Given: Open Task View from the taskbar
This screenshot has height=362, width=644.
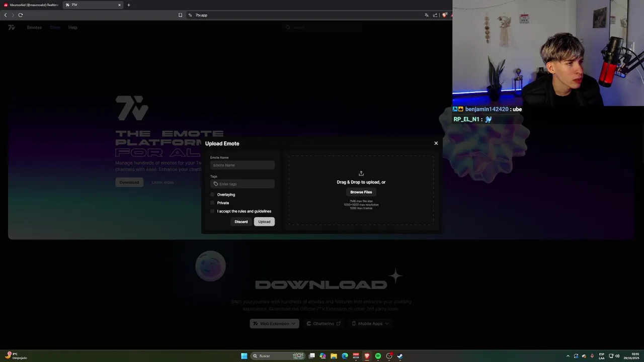Looking at the screenshot, I should pyautogui.click(x=312, y=356).
